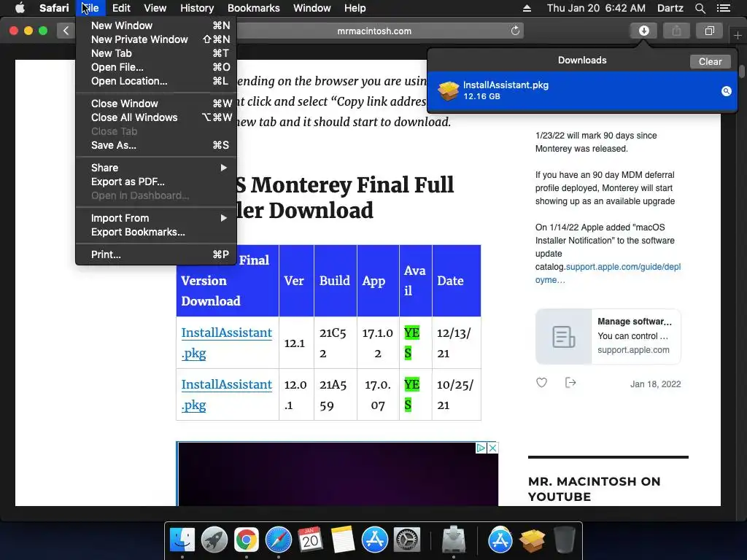The width and height of the screenshot is (747, 560).
Task: Click the page vertical scrollbar
Action: [x=741, y=71]
